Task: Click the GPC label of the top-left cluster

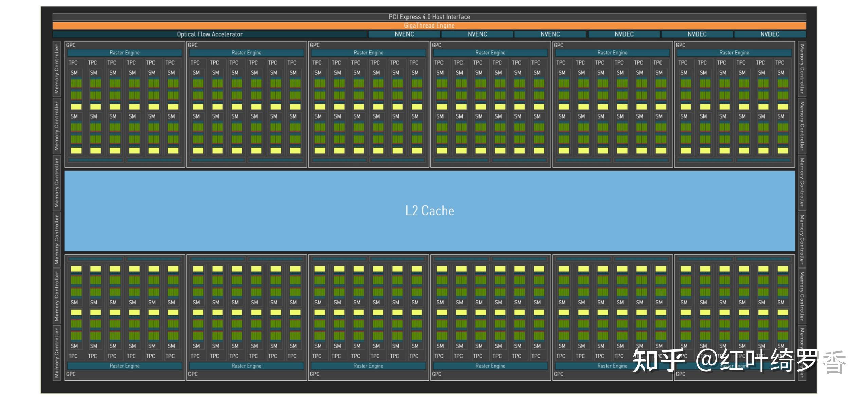Action: point(71,45)
